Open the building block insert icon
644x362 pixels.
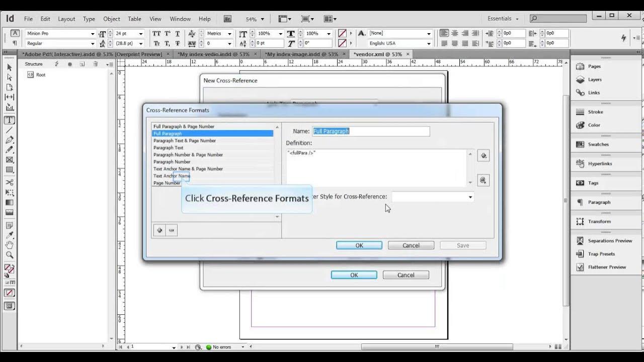[x=483, y=156]
